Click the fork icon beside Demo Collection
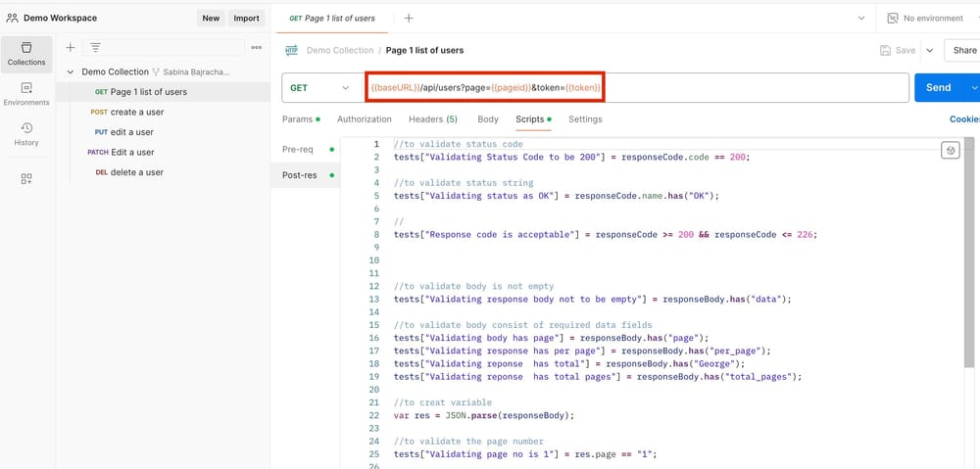 pyautogui.click(x=156, y=71)
